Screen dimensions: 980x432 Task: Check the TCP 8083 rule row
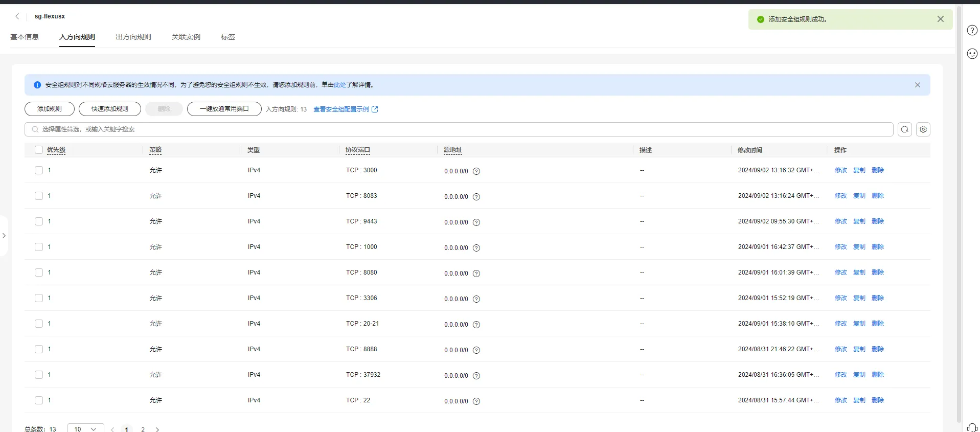pyautogui.click(x=39, y=196)
